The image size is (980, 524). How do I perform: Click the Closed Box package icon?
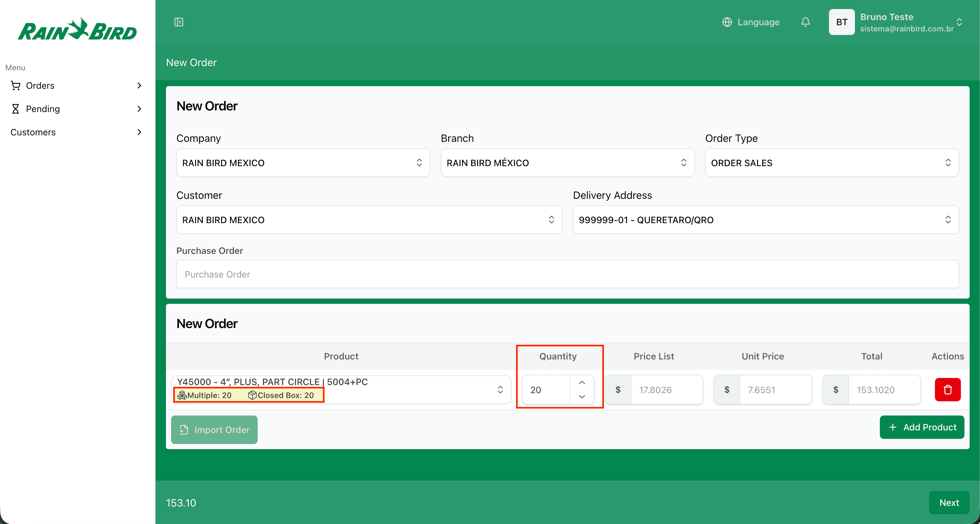coord(252,395)
